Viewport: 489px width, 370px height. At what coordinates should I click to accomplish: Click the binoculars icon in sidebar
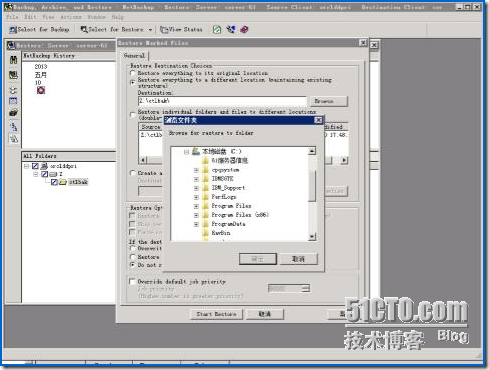pyautogui.click(x=13, y=60)
